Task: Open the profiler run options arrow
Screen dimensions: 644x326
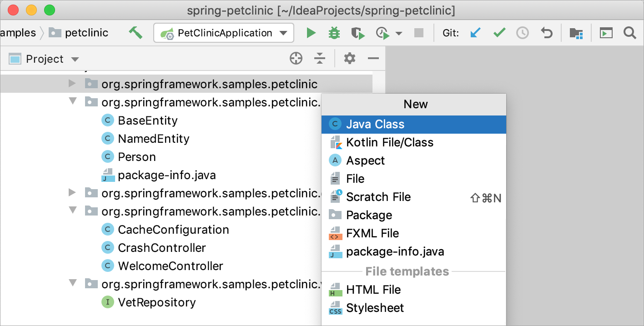Action: (399, 33)
